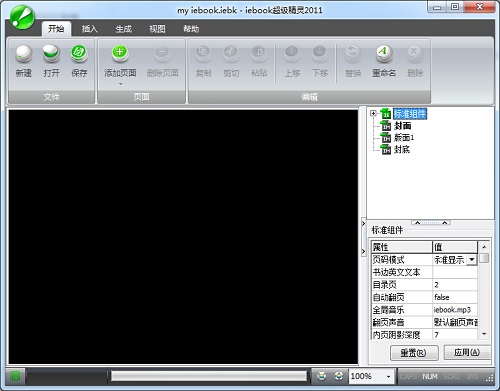
Task: Click the green status bar icon
Action: click(x=15, y=376)
